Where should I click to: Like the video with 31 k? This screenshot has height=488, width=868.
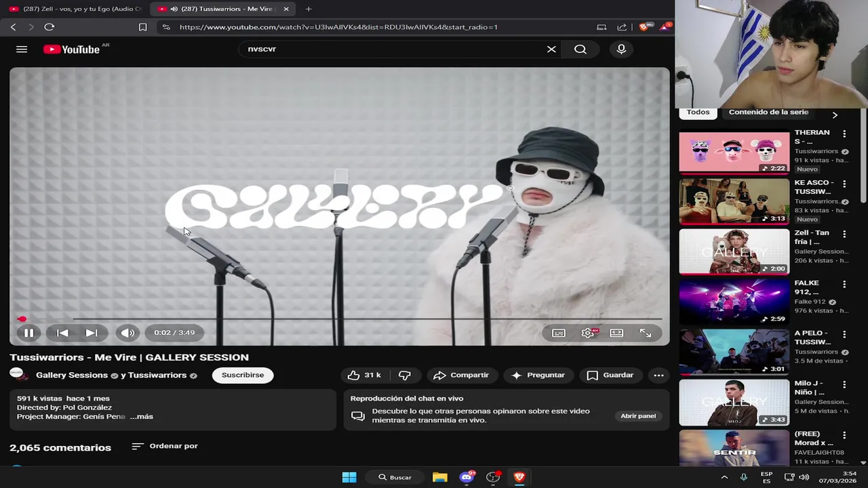click(x=363, y=375)
